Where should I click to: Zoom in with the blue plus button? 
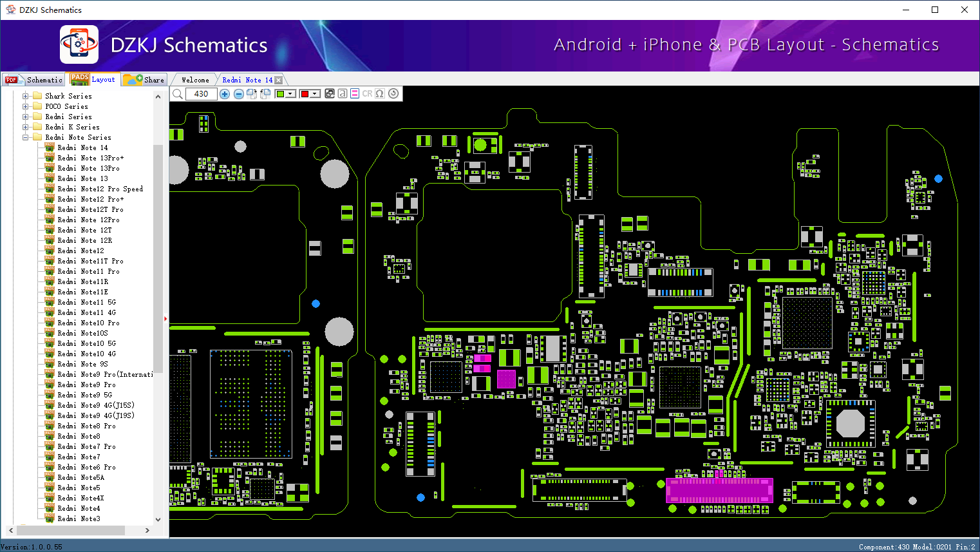(225, 94)
